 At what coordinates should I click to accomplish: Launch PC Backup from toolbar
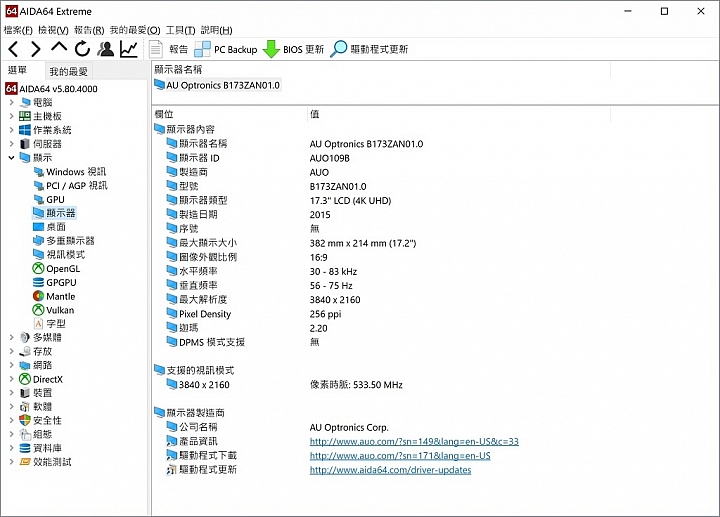(x=225, y=49)
